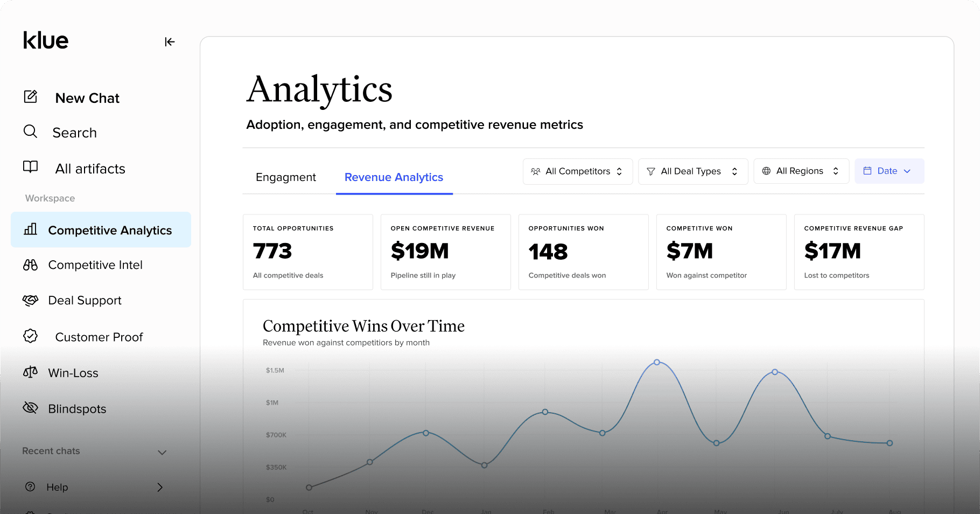Click the Opportunities Won 148 card
This screenshot has height=514, width=980.
[584, 252]
